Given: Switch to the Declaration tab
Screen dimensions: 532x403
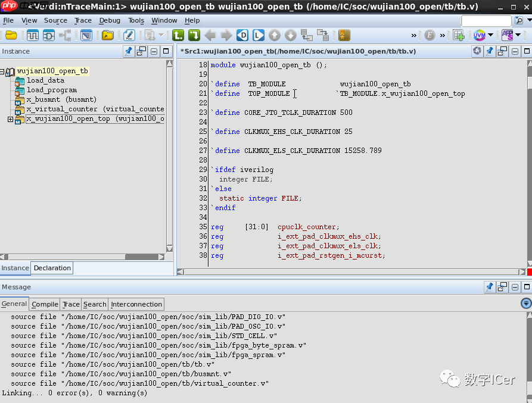Looking at the screenshot, I should (x=52, y=268).
